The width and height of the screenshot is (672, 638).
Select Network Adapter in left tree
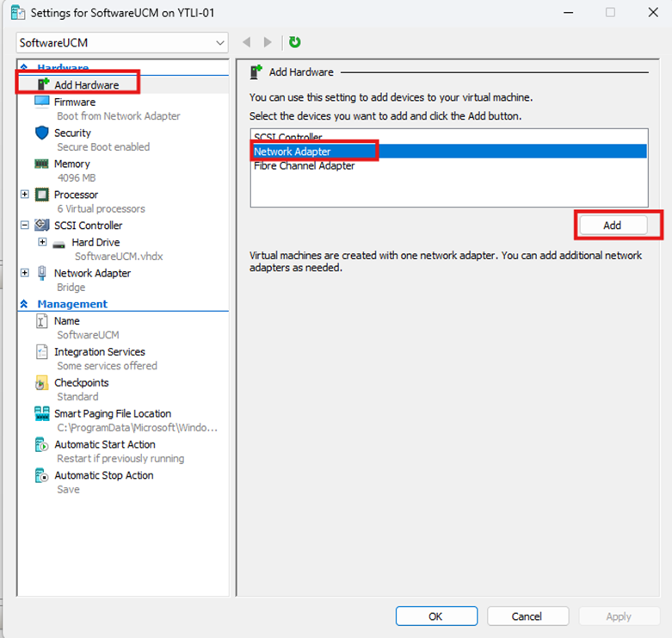[x=92, y=273]
